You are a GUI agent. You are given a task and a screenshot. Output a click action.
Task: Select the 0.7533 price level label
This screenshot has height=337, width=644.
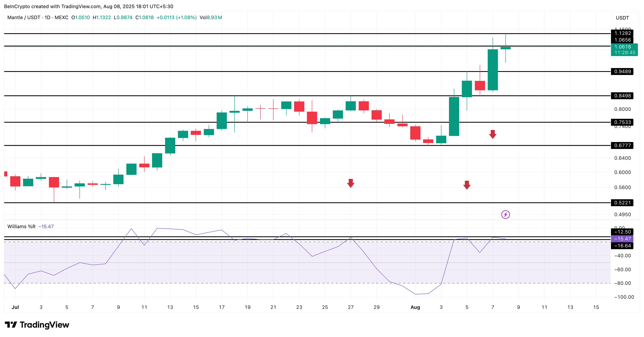[622, 122]
